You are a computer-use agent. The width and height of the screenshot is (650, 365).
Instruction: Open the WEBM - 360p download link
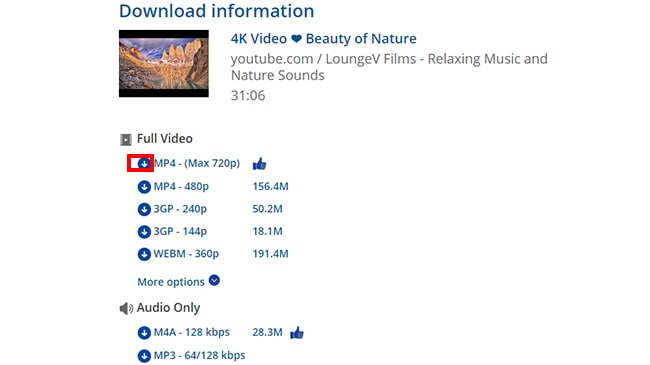tap(186, 254)
